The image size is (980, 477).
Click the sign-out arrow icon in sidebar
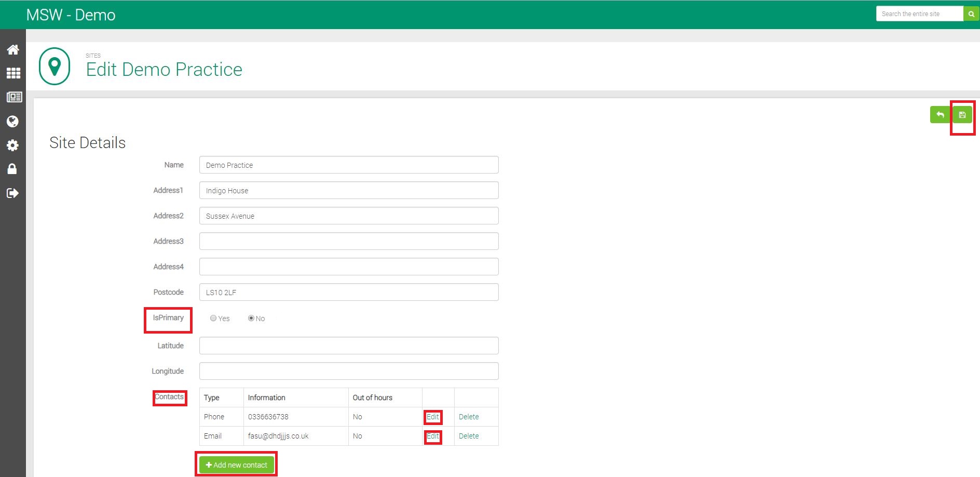point(13,193)
